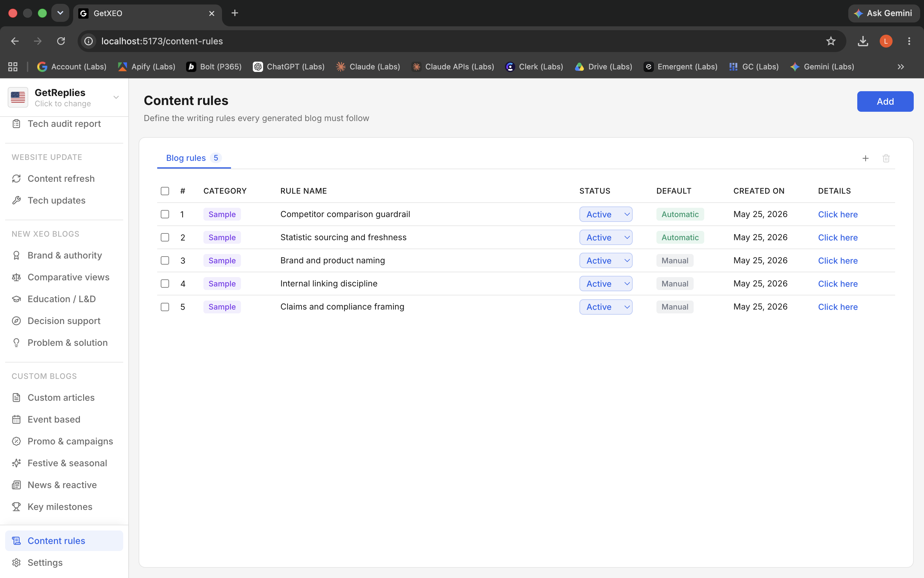Open details link for Competitor comparison guardrail
The image size is (924, 578).
838,215
